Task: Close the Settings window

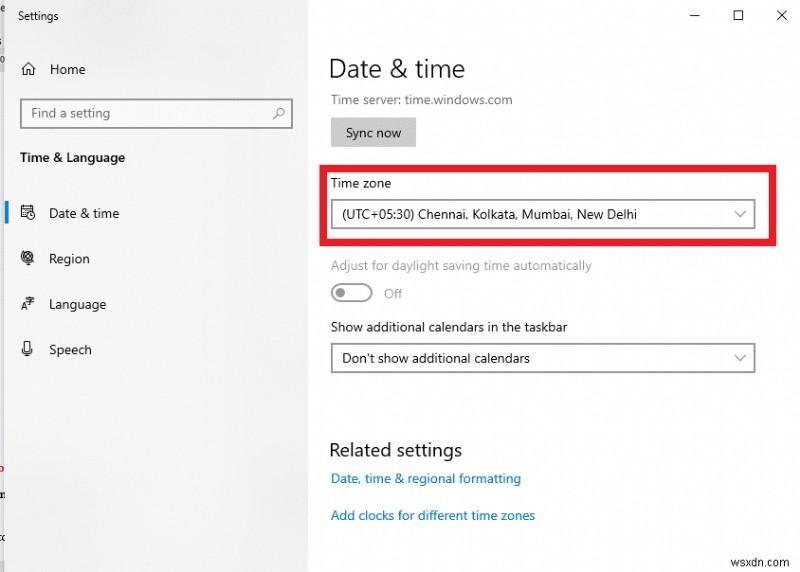Action: coord(781,15)
